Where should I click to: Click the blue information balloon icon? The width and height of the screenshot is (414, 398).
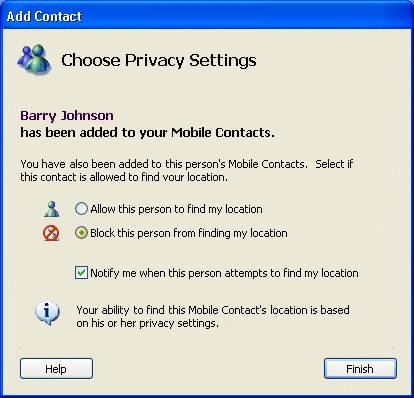tap(47, 313)
